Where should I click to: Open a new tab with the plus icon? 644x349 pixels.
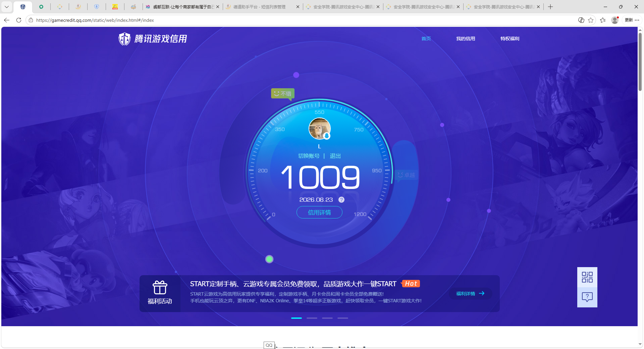[x=550, y=7]
